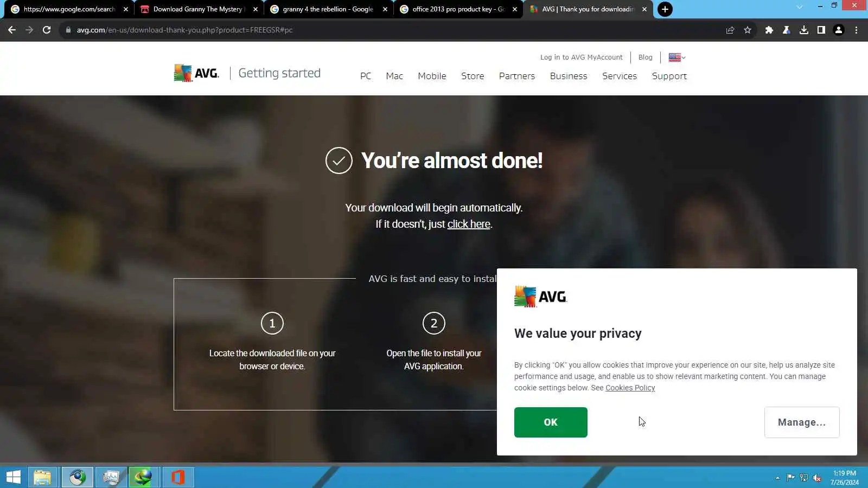Toggle the browser side panel

(x=821, y=30)
